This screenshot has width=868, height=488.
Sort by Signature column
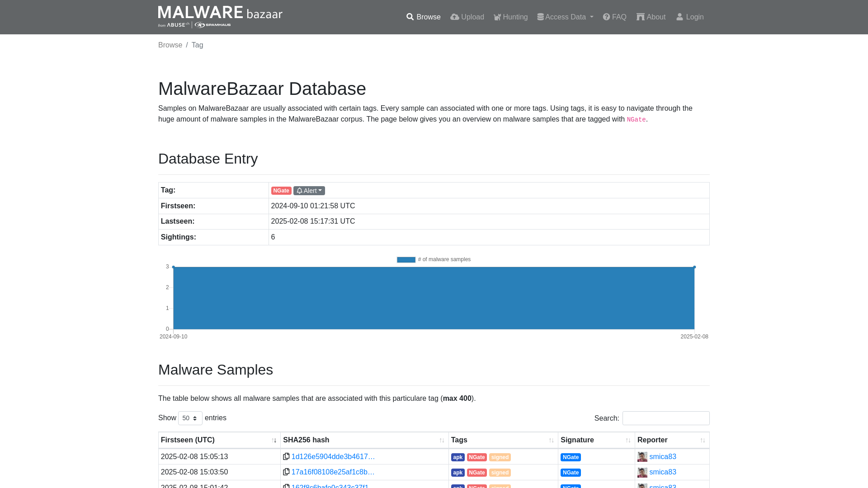point(596,440)
